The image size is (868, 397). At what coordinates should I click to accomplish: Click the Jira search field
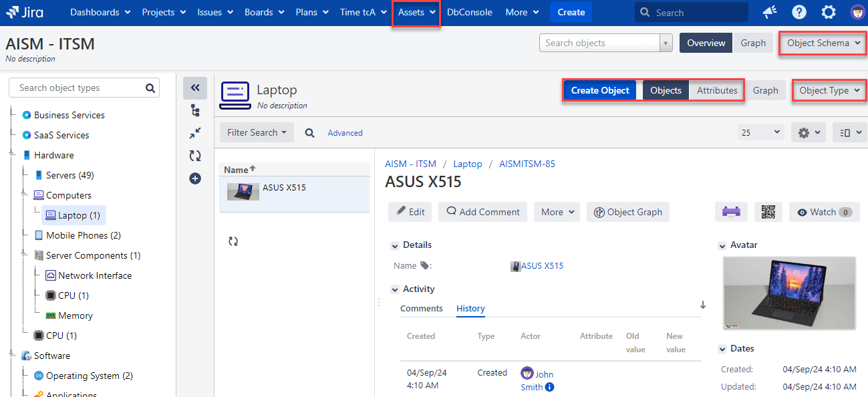pyautogui.click(x=692, y=12)
